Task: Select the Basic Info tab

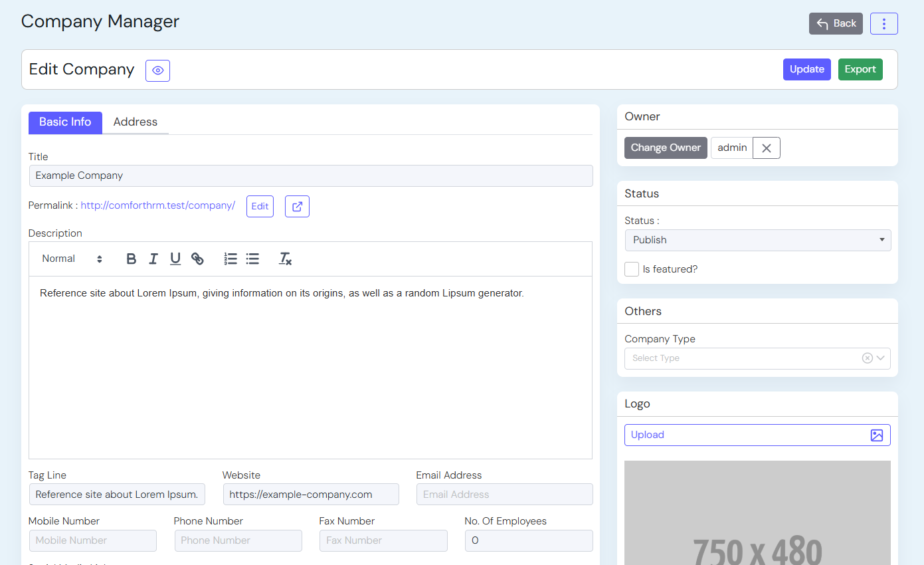Action: point(65,122)
